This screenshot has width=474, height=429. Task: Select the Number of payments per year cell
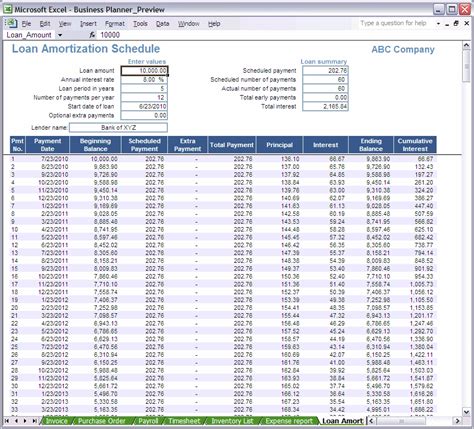[144, 98]
